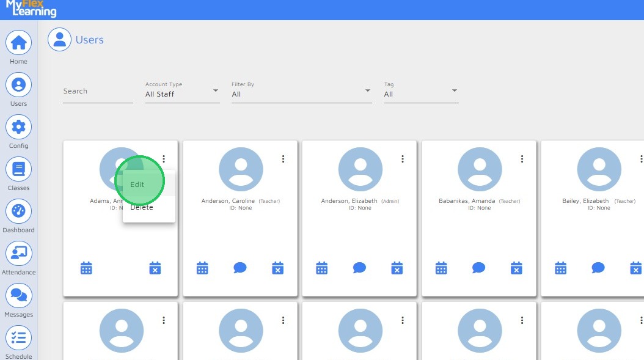Click Anderson, Caroline's avatar
Screen dimensions: 644x360
click(x=241, y=169)
